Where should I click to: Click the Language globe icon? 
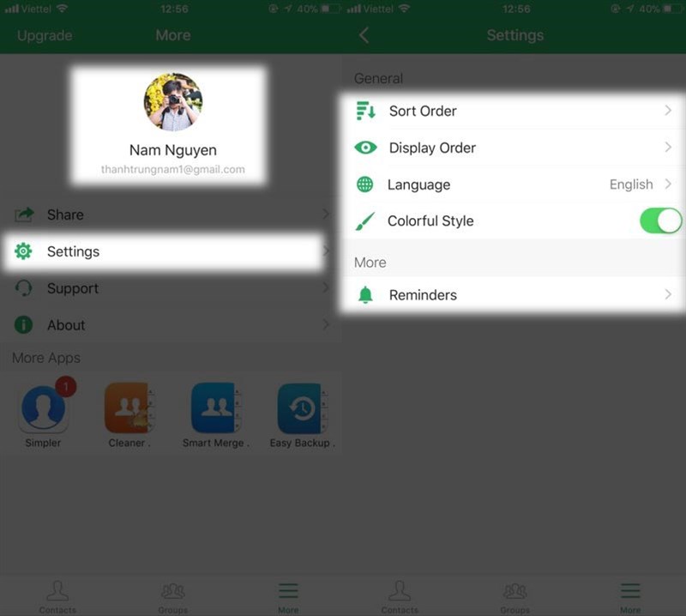pos(366,184)
